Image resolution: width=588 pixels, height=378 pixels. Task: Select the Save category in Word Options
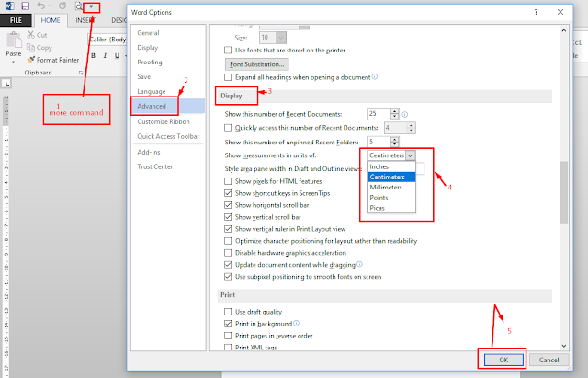pos(144,76)
